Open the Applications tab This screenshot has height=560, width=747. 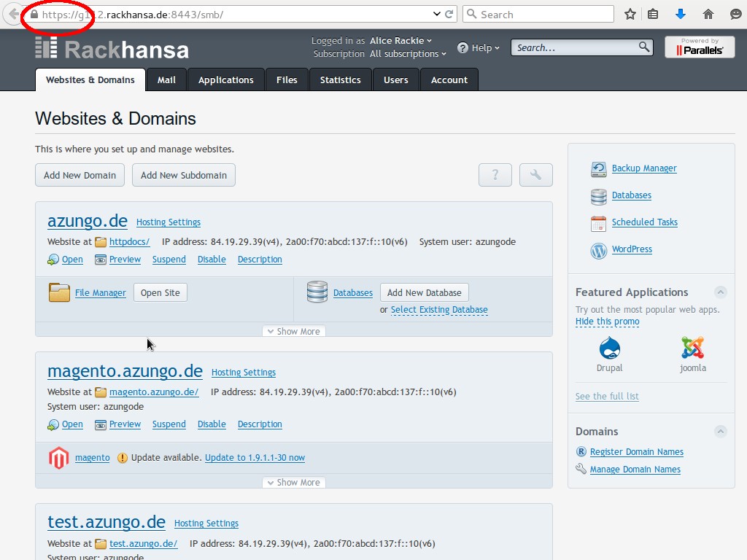(226, 79)
